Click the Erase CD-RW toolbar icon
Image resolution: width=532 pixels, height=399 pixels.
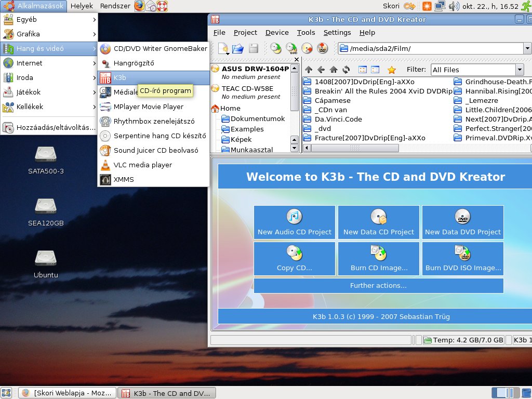click(x=307, y=49)
